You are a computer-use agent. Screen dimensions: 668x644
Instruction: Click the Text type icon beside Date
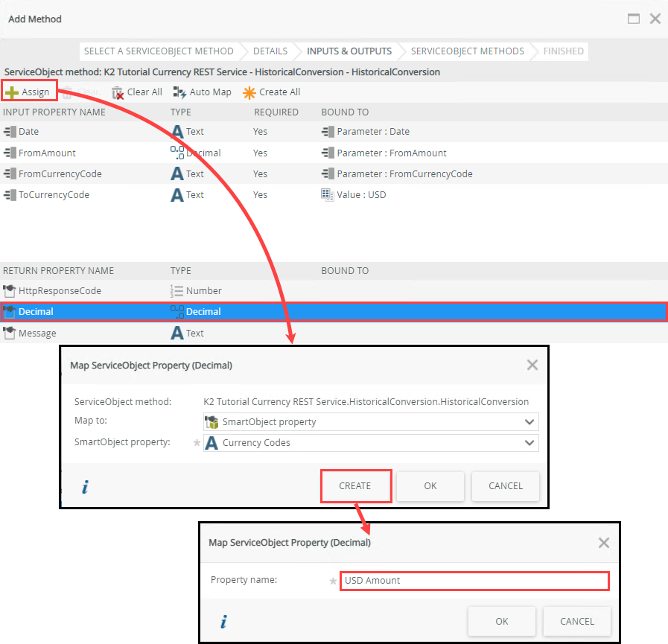coord(176,132)
